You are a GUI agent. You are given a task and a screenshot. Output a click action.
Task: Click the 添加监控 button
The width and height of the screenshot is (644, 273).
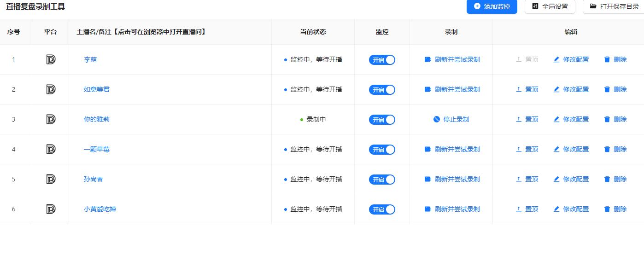pyautogui.click(x=492, y=6)
